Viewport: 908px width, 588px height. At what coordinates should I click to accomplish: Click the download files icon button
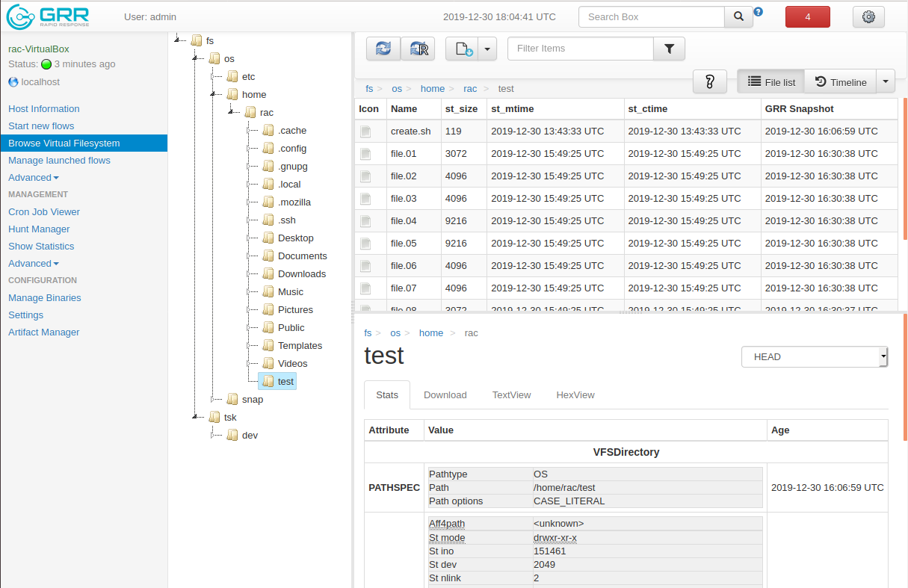click(460, 49)
